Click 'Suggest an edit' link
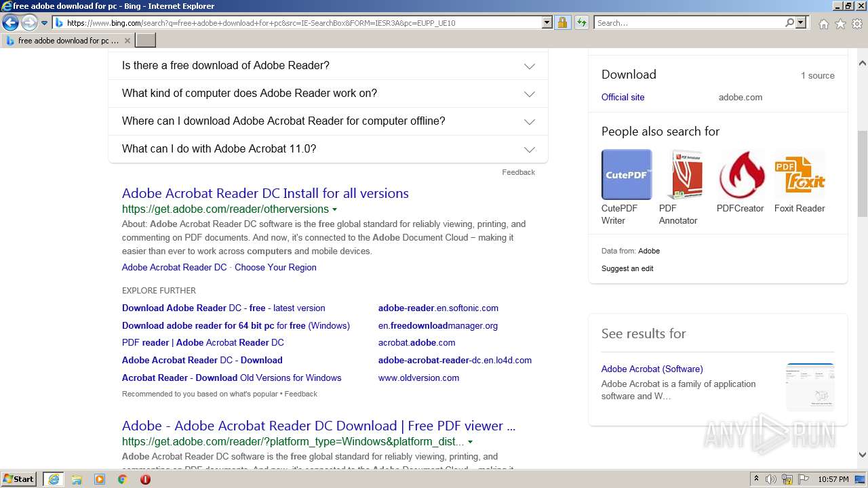Viewport: 868px width, 488px height. click(627, 268)
